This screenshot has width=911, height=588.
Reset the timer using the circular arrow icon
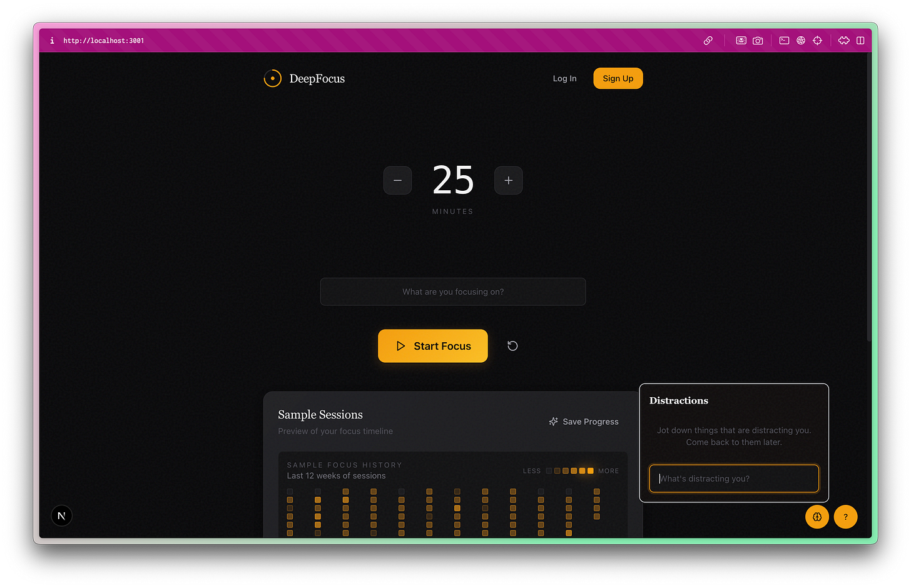512,346
